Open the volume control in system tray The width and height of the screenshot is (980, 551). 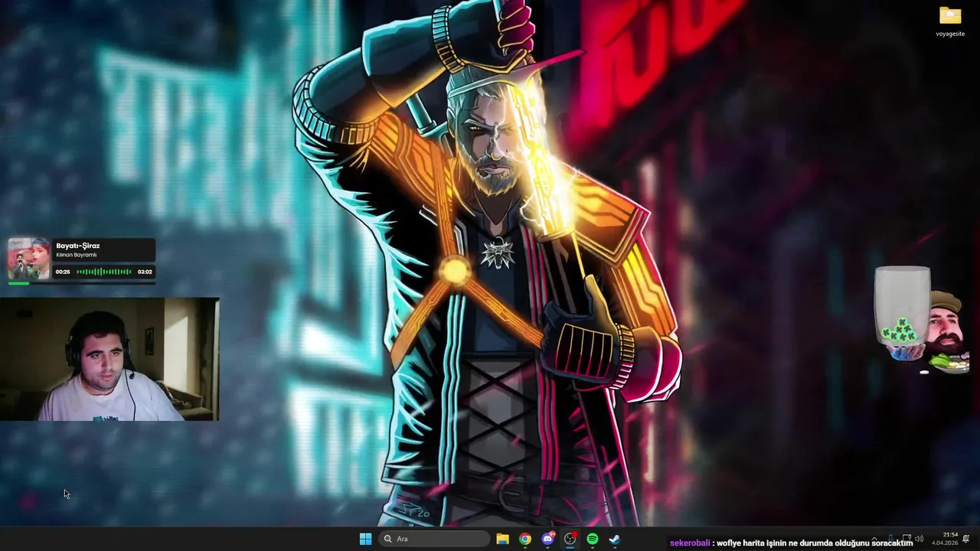click(919, 539)
